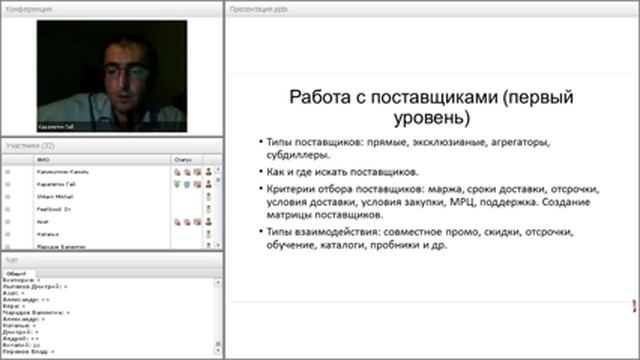Select participant Наталья in the list
The height and width of the screenshot is (360, 640).
pyautogui.click(x=48, y=234)
